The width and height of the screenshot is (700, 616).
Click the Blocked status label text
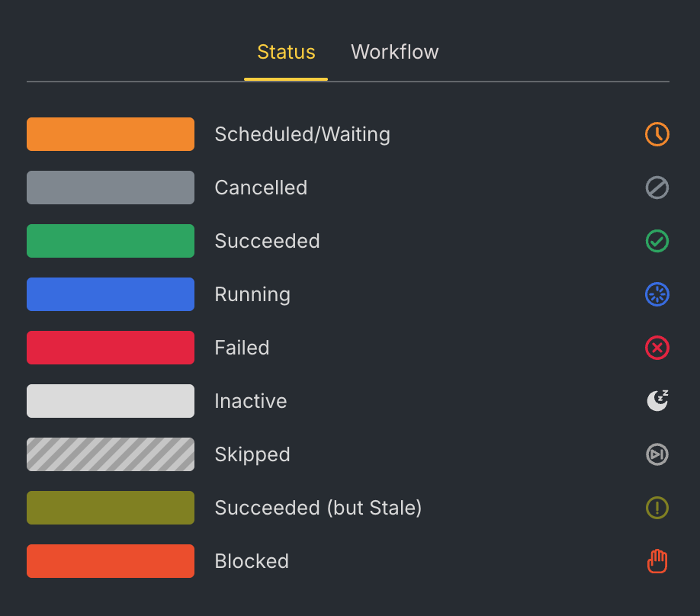pos(252,561)
